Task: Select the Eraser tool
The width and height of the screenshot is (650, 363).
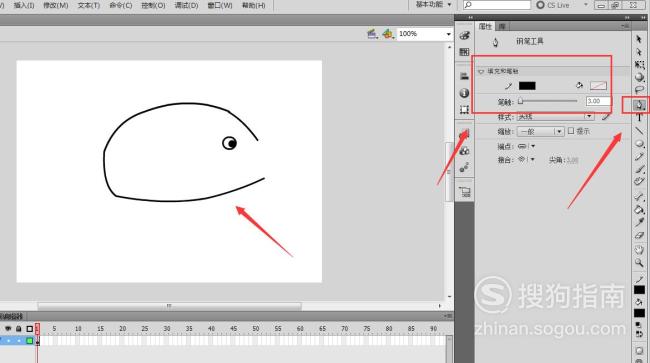Action: 639,235
